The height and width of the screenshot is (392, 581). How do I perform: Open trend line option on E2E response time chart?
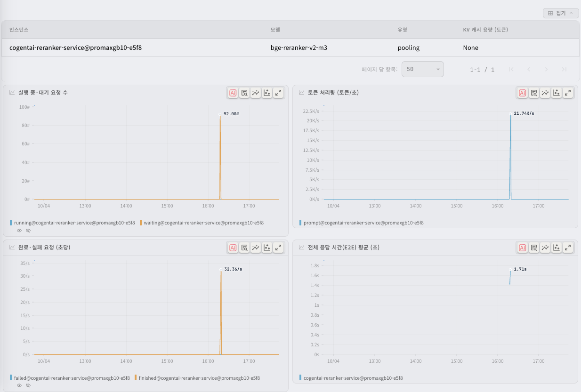[x=545, y=248]
